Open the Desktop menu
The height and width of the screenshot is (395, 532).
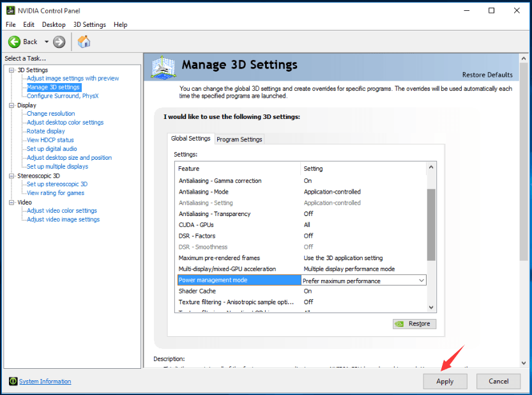54,24
